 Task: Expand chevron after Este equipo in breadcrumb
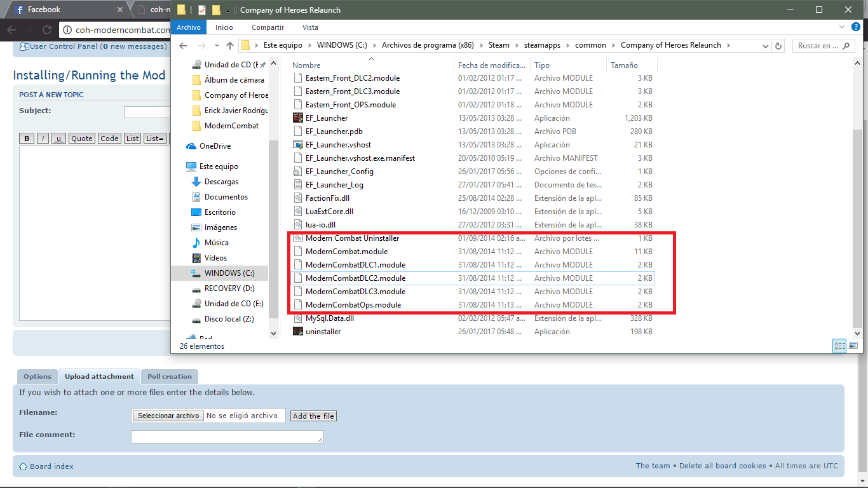pos(309,46)
